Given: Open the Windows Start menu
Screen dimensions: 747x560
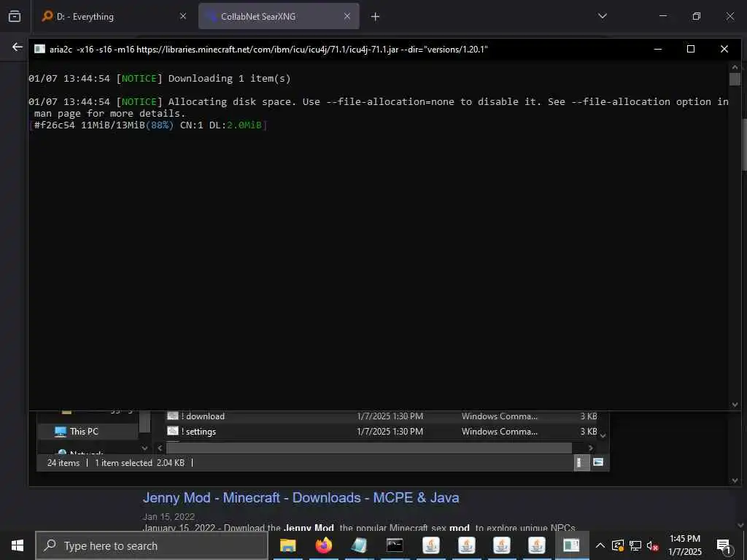Looking at the screenshot, I should [18, 545].
